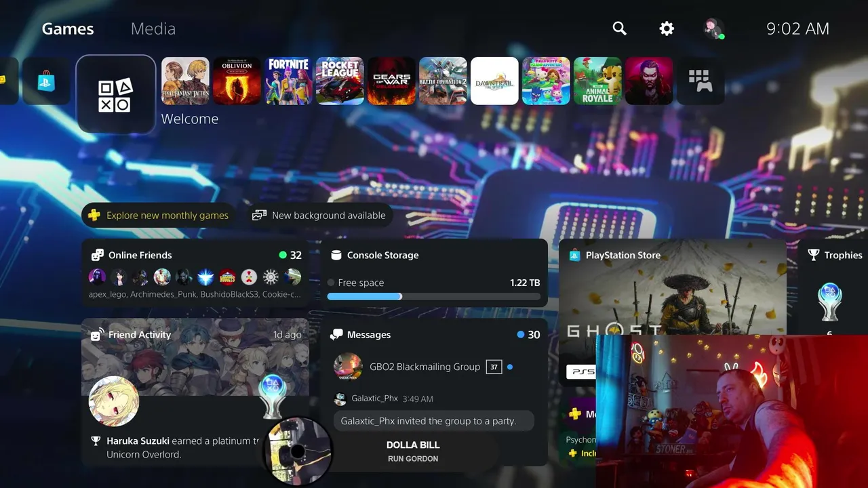Click the Friend Activity platinum trophy badge
The height and width of the screenshot is (488, 868).
[273, 396]
